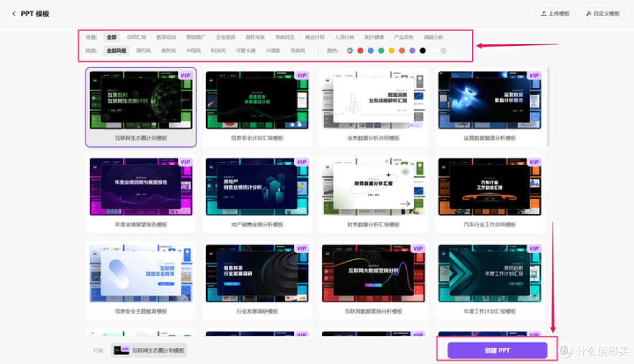This screenshot has height=364, width=634.
Task: Choose the 党政风 style
Action: click(x=298, y=50)
